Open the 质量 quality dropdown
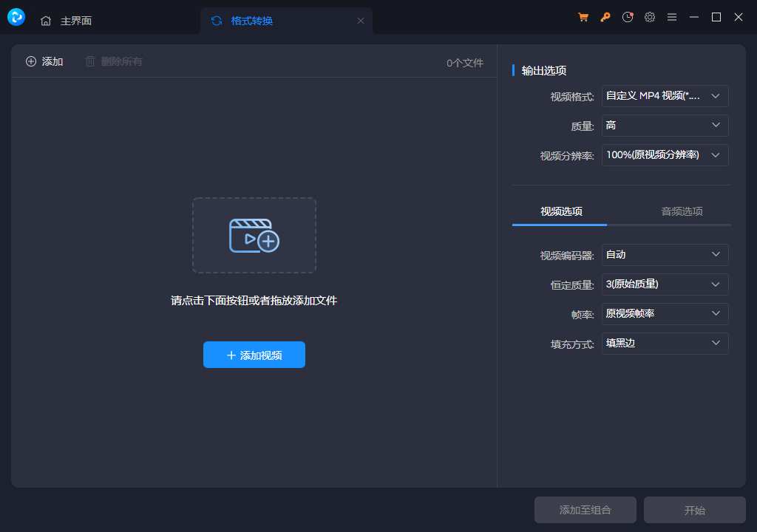 click(x=664, y=125)
